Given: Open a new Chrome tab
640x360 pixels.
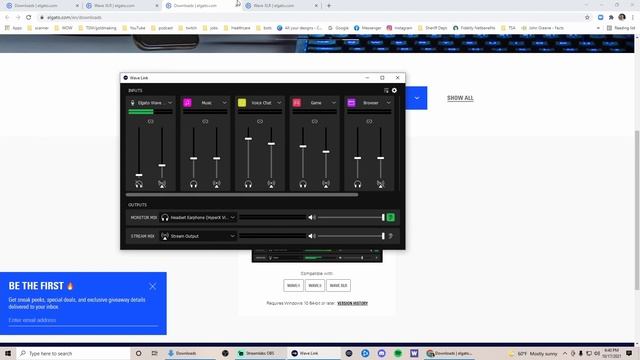Looking at the screenshot, I should coord(329,6).
